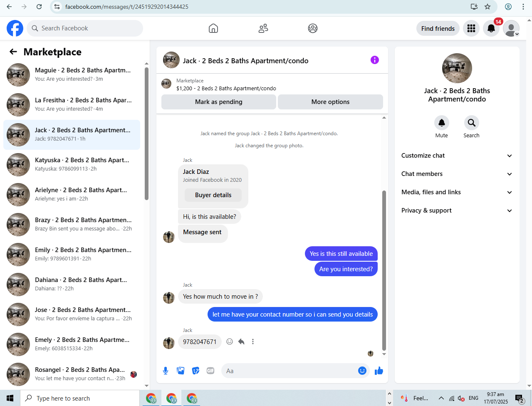Open more options for 9782047671 message

(x=253, y=342)
